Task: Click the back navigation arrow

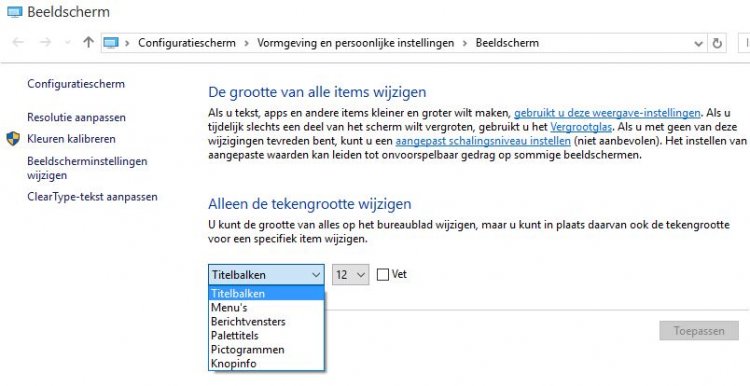Action: pos(18,43)
